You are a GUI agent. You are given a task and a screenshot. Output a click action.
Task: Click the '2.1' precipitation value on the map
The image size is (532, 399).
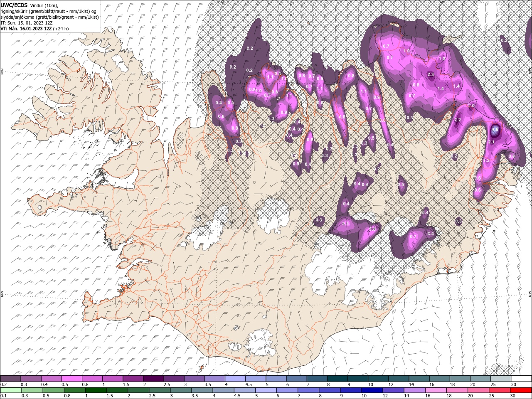[491, 142]
